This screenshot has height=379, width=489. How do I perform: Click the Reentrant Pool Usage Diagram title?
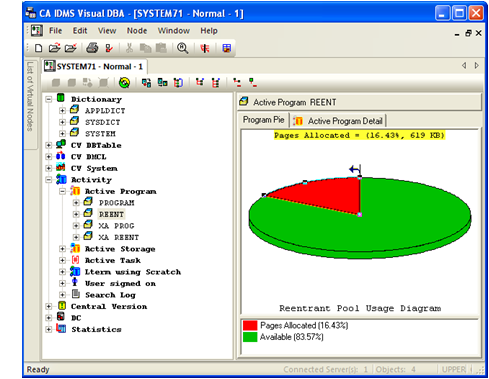[360, 308]
